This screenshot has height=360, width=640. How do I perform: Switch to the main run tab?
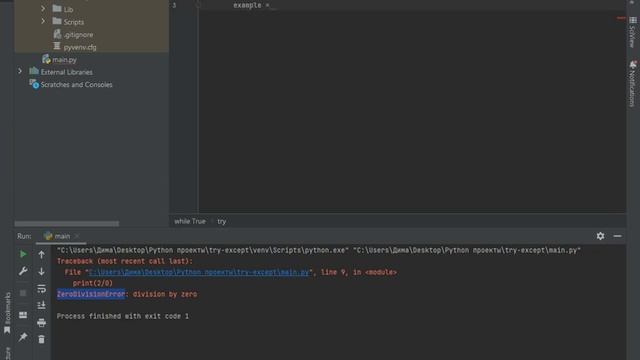click(62, 236)
